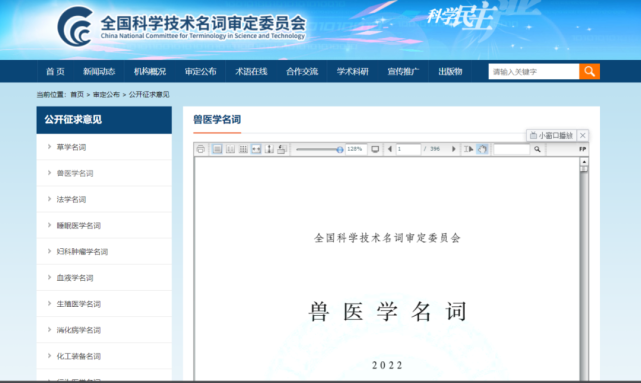Select the text selection cursor tool
641x383 pixels.
[468, 149]
